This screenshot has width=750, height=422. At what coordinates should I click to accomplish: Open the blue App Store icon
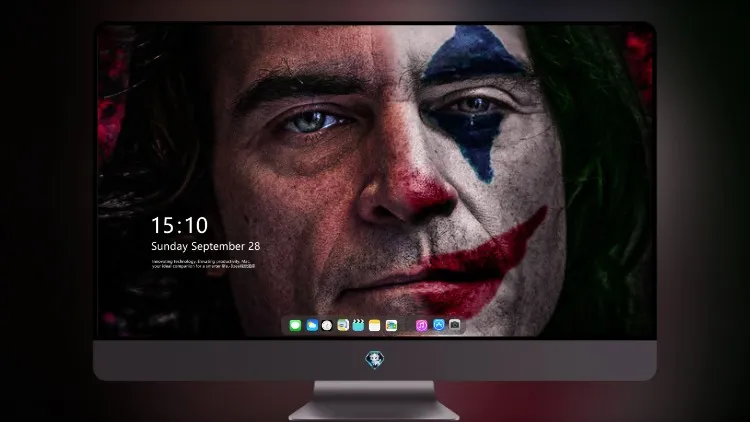439,325
